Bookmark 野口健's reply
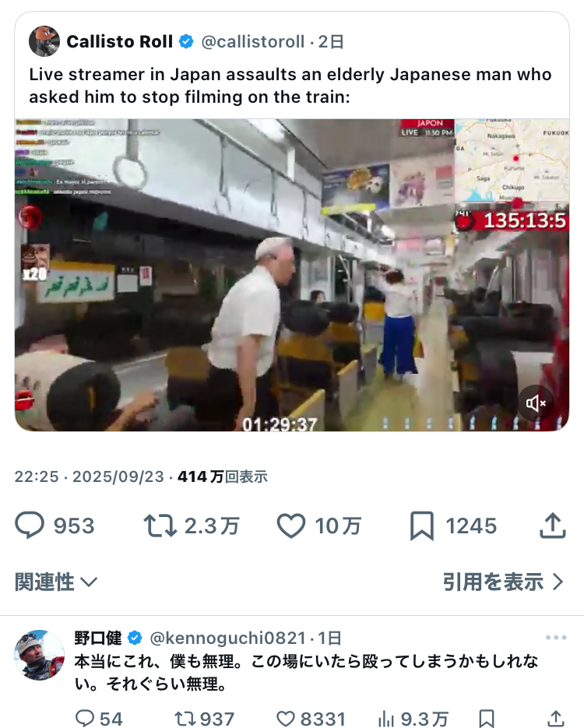This screenshot has height=728, width=584. click(x=486, y=718)
